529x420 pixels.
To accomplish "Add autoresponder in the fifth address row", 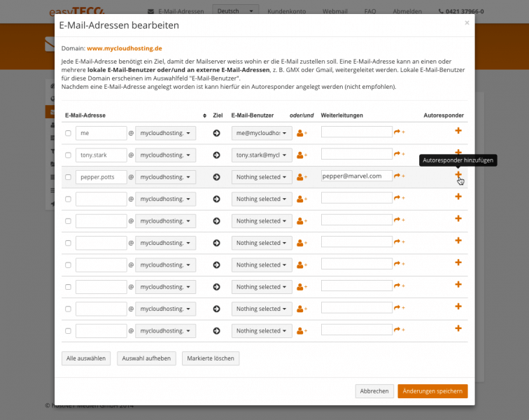I will pyautogui.click(x=458, y=218).
